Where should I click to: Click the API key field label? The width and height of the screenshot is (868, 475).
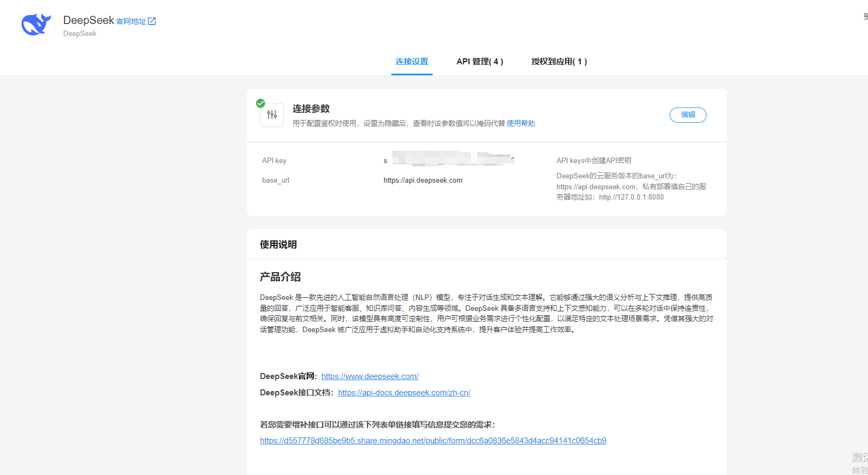[274, 161]
